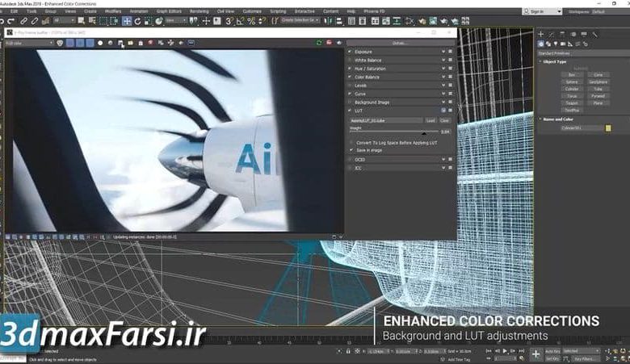Enable the Background Image checkbox
630x364 pixels.
pos(350,103)
